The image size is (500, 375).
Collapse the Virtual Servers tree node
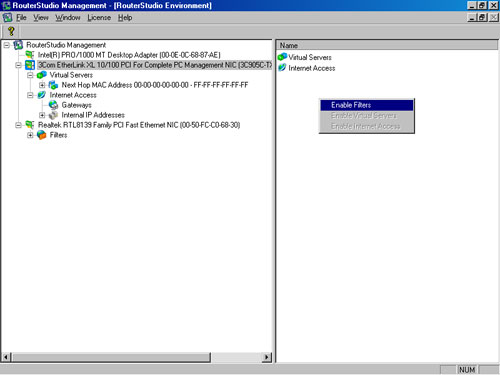(x=30, y=75)
